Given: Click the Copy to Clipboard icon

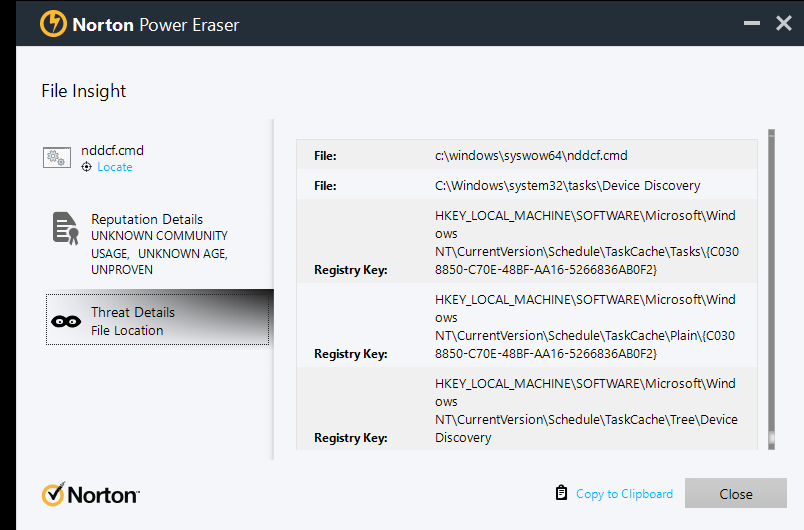Looking at the screenshot, I should point(561,493).
